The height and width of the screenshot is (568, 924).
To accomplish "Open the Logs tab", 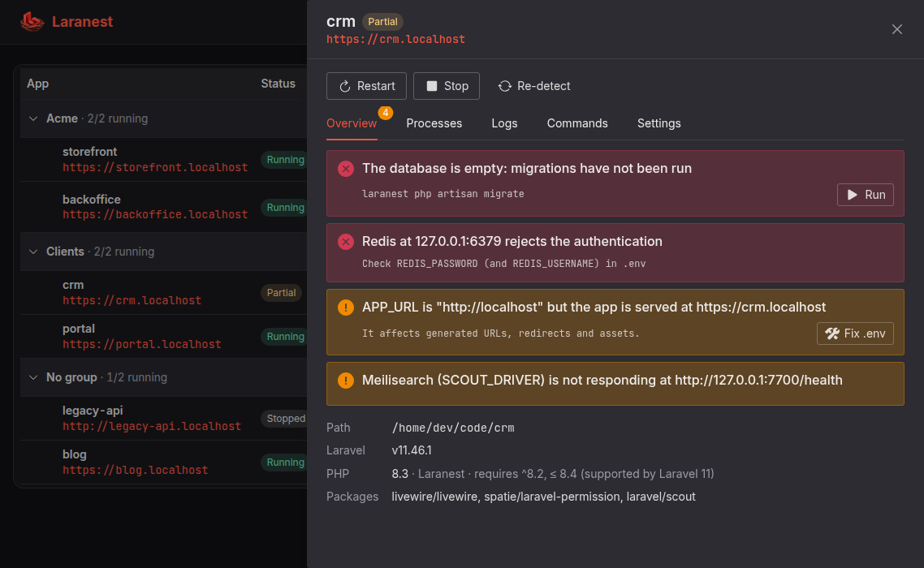I will (504, 123).
